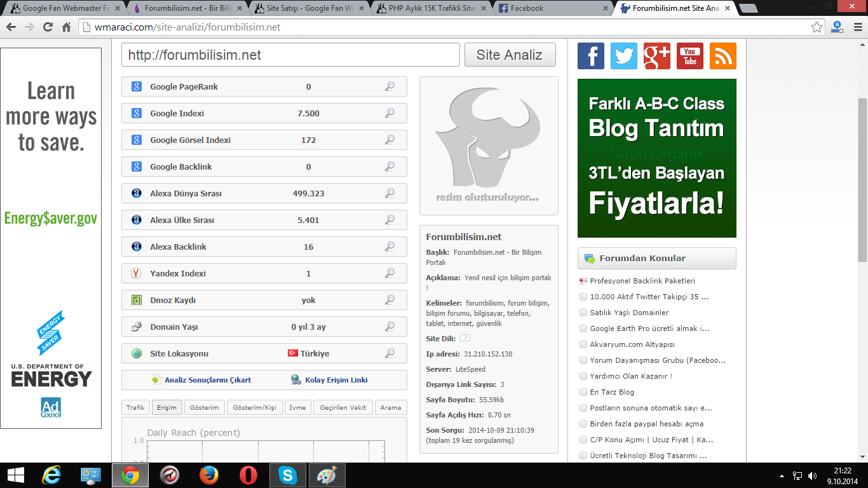The height and width of the screenshot is (488, 868).
Task: Open the Profesyonel Backlink Paketleri topic
Action: (642, 281)
